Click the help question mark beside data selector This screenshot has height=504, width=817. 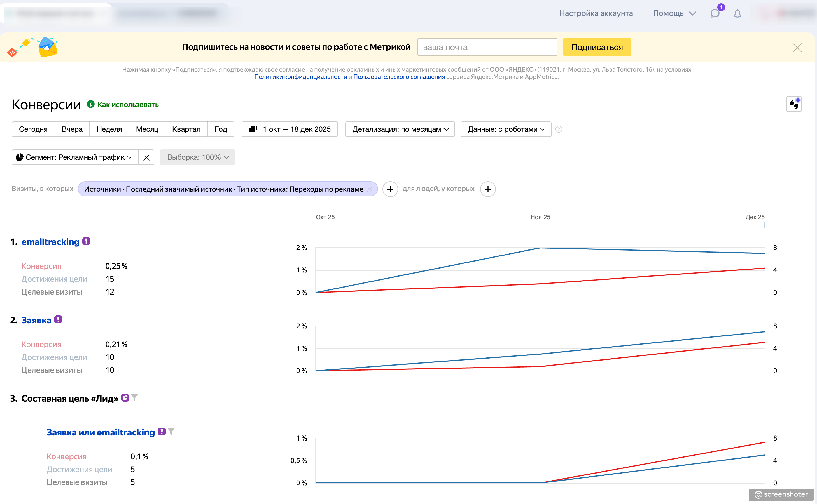point(559,129)
